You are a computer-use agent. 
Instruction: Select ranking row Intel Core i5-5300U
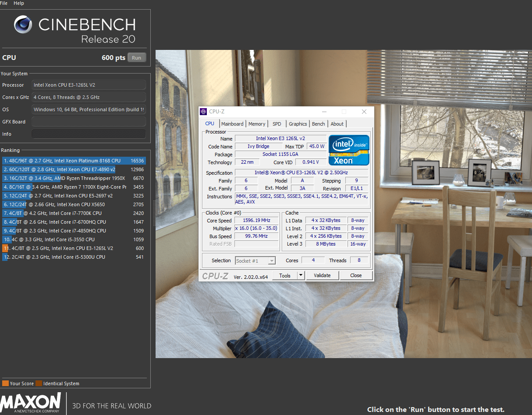click(74, 257)
